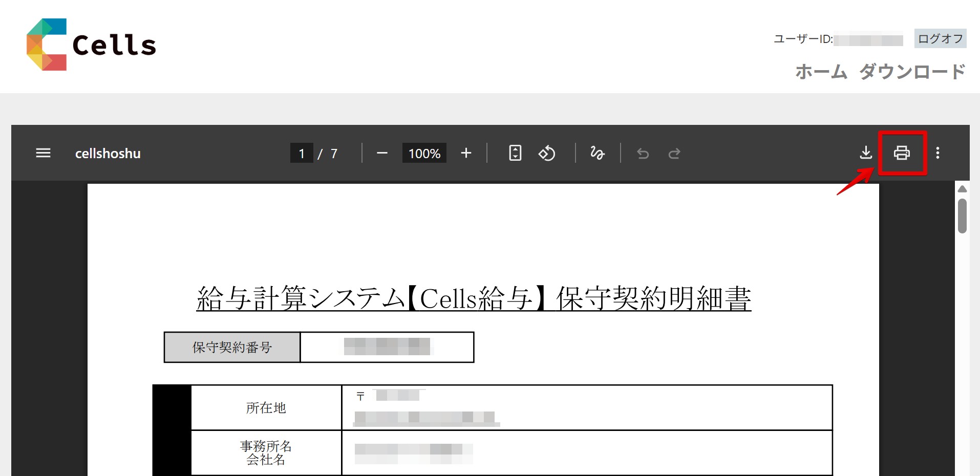980x476 pixels.
Task: Click the scrollbar up arrow
Action: [x=962, y=189]
